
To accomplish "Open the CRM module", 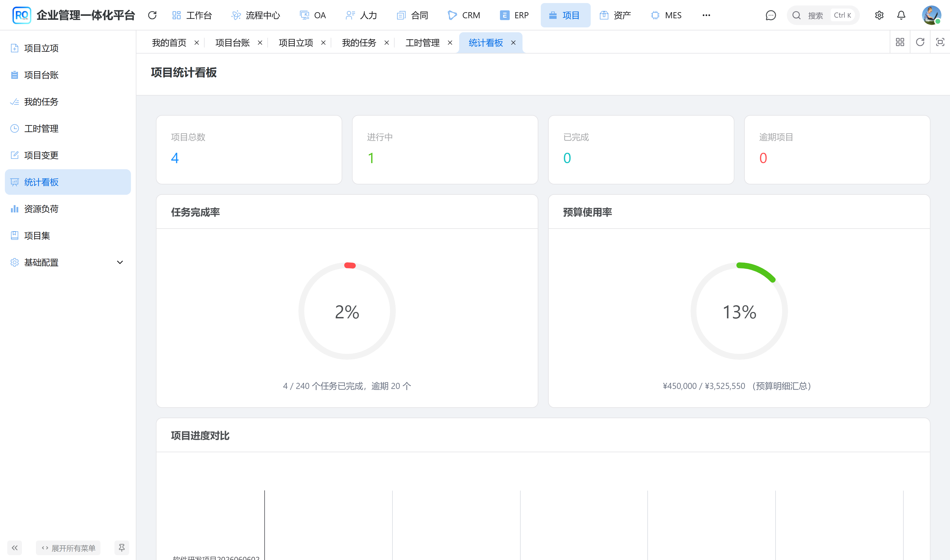I will point(463,15).
